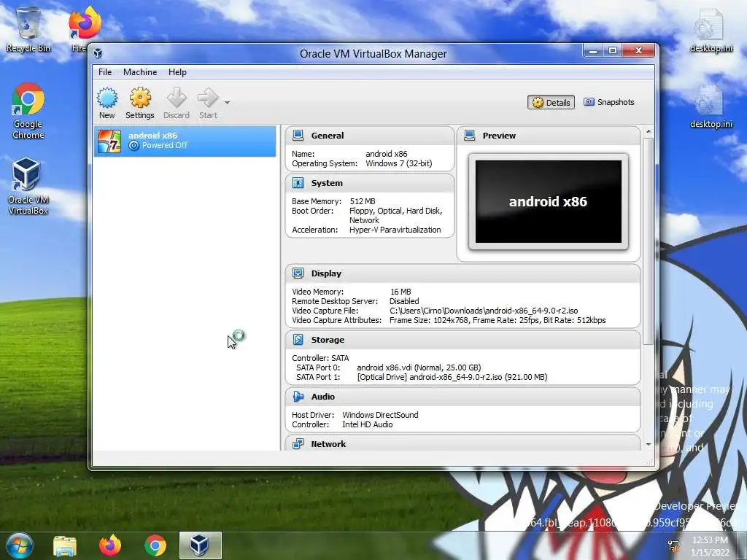Screen dimensions: 747x560
Task: Open Firefox from the taskbar
Action: (110, 545)
